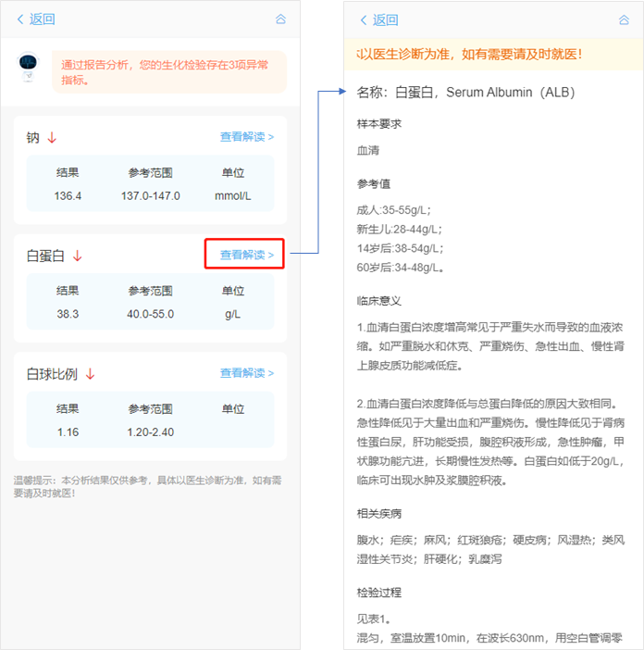Click the 白蛋白 item title
Screen dimensions: 644x650
click(x=45, y=256)
